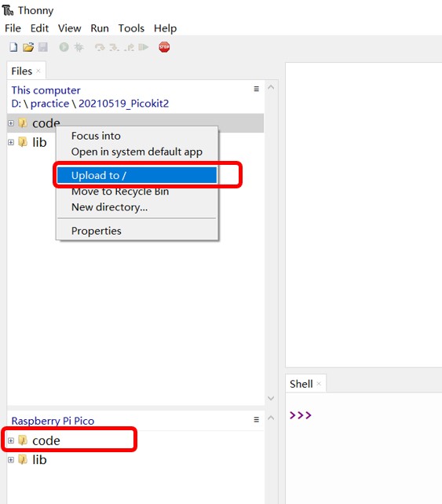The image size is (442, 504).
Task: Open the Help menu
Action: (165, 28)
